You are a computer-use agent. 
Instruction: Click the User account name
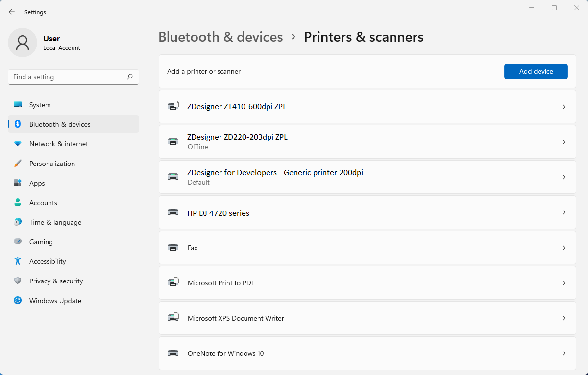click(51, 39)
